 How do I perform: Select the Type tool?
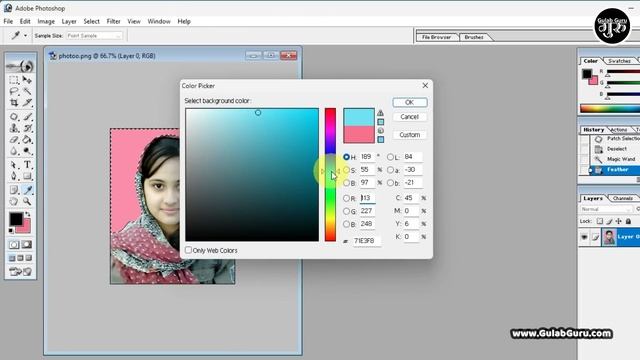click(27, 165)
